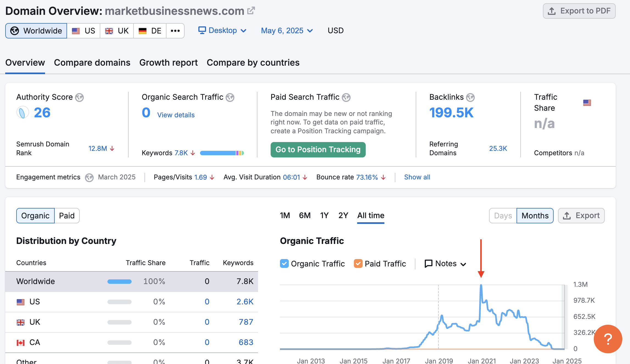The image size is (630, 364).
Task: Select the 1M time range
Action: pyautogui.click(x=285, y=215)
